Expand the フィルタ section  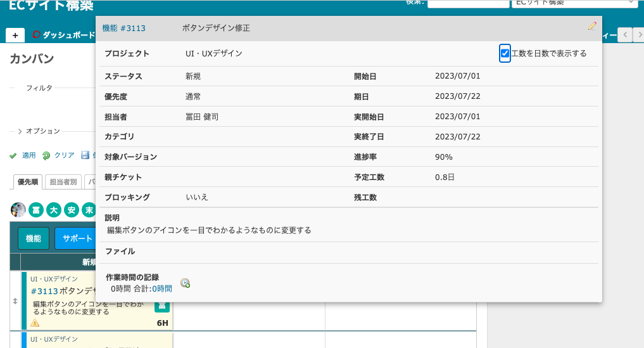pos(39,88)
